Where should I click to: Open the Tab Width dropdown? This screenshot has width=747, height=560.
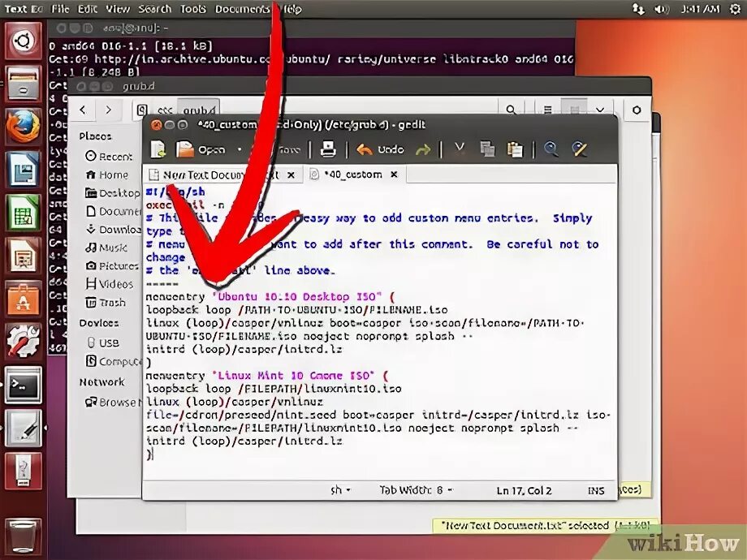(416, 489)
